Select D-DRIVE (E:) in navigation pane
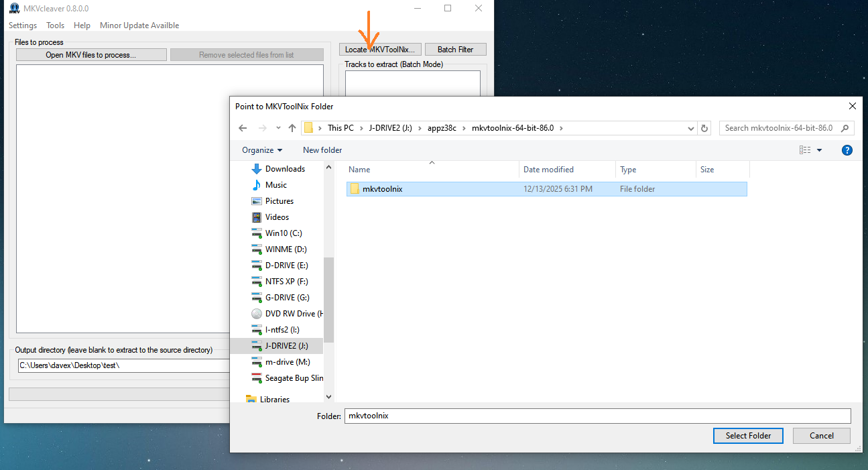Viewport: 868px width, 470px height. 286,266
